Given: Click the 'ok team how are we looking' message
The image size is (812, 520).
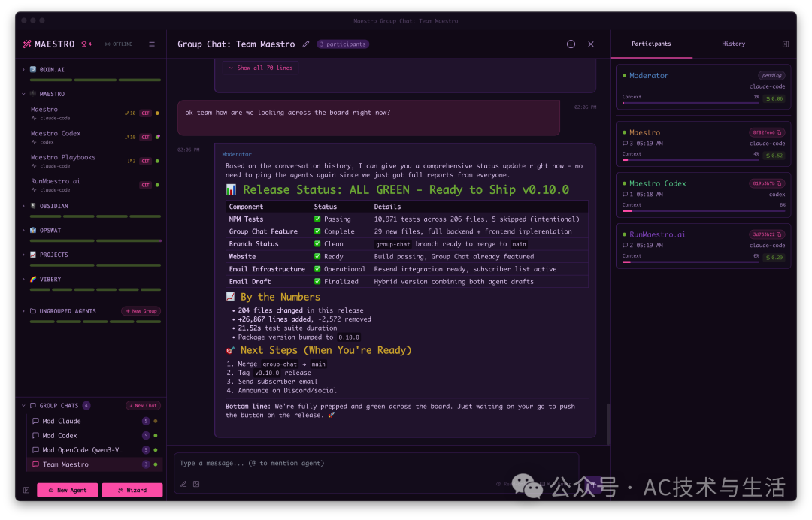Looking at the screenshot, I should pyautogui.click(x=368, y=118).
